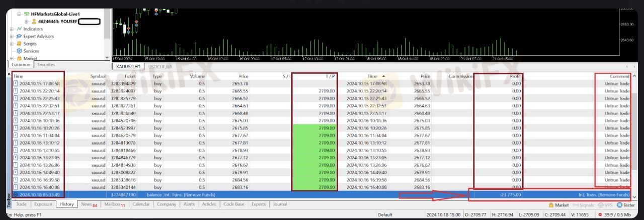Screen dimensions: 644x220
Task: Open the Exposure toolbox tab
Action: tap(43, 204)
